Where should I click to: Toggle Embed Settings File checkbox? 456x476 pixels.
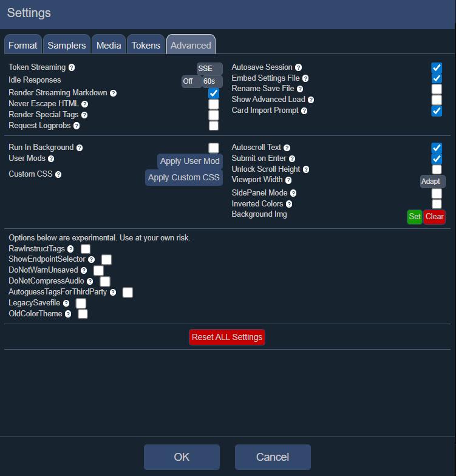pos(437,78)
